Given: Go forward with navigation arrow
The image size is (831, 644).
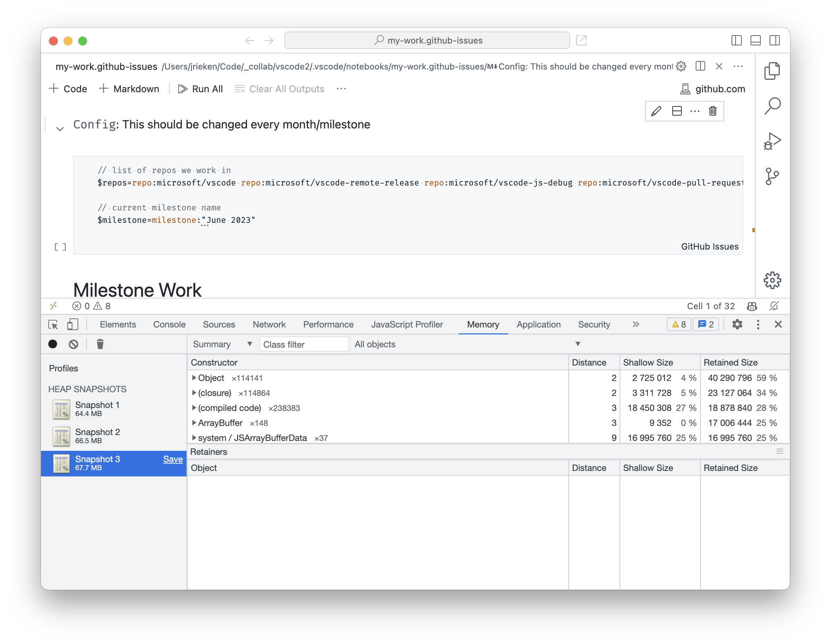Looking at the screenshot, I should point(269,40).
